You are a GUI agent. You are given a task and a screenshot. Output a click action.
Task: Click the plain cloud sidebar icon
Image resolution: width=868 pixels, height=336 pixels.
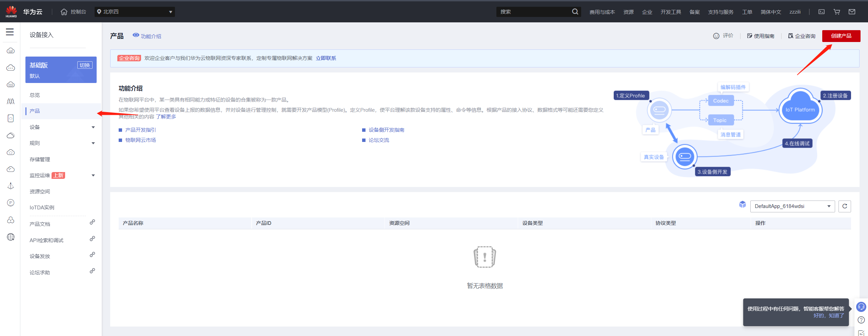[11, 135]
